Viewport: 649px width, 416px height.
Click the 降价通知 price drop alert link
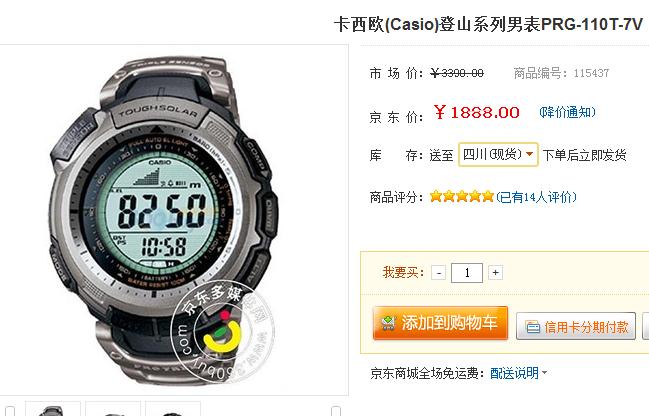pos(567,112)
